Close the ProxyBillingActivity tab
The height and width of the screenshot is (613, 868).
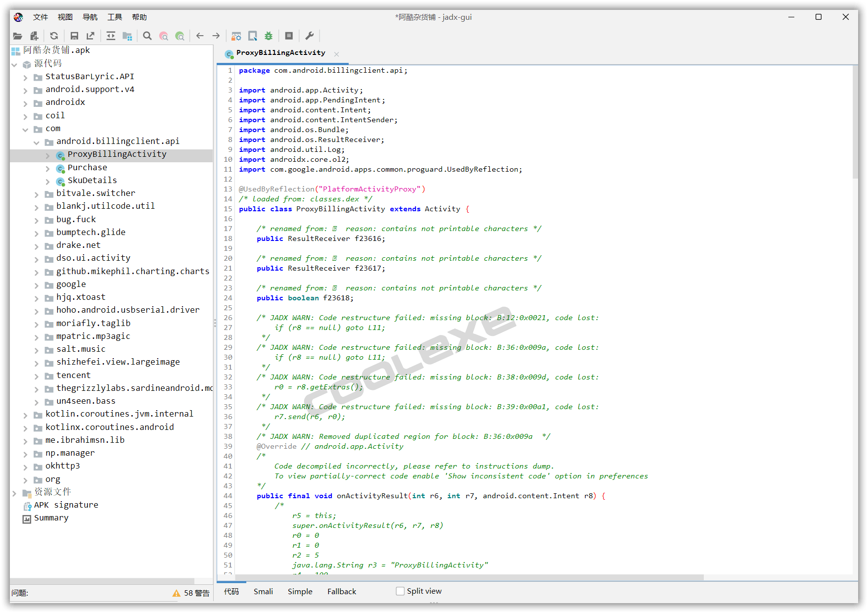coord(336,53)
